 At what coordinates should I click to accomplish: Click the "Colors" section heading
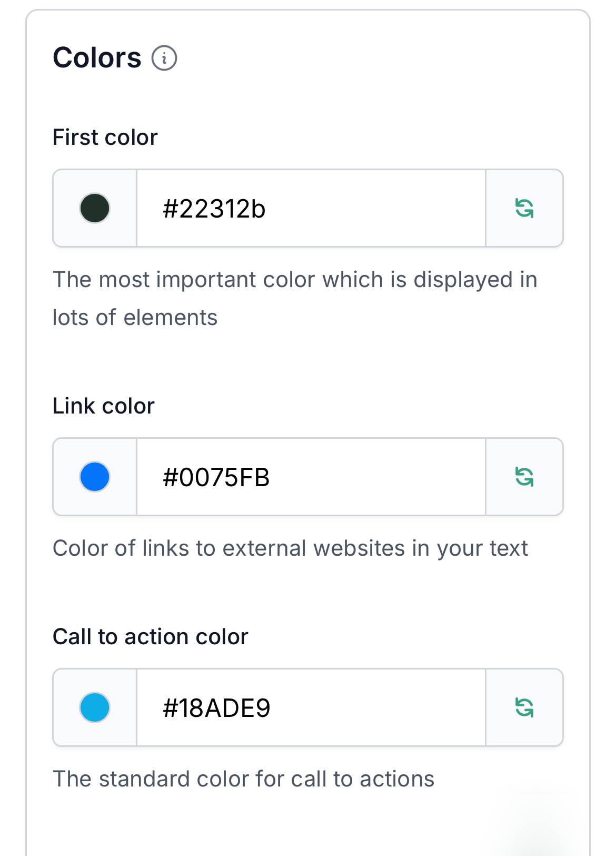[97, 58]
